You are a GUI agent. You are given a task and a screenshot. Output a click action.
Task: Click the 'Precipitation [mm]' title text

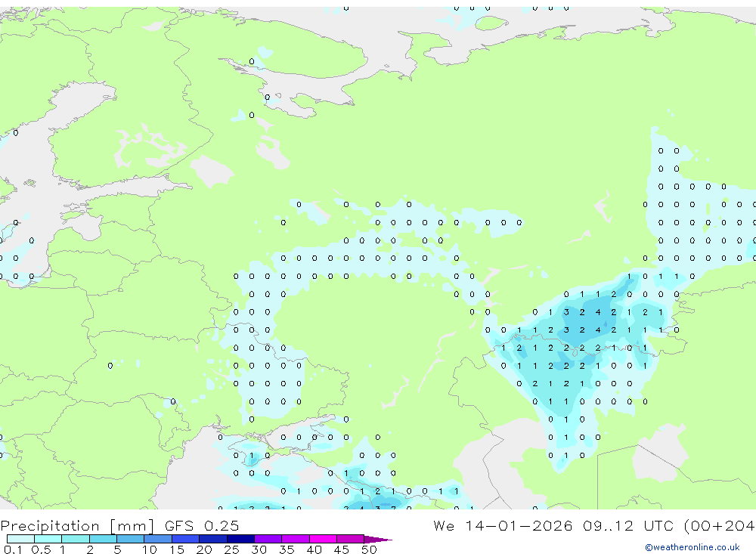(78, 525)
